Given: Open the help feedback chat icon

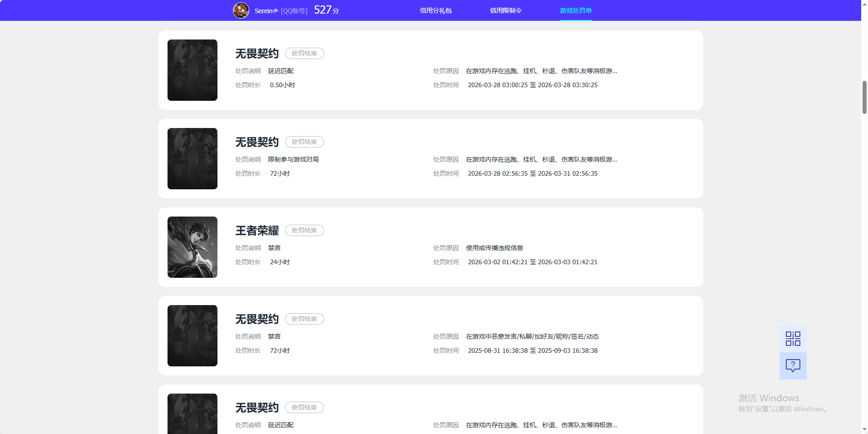Looking at the screenshot, I should pos(793,366).
